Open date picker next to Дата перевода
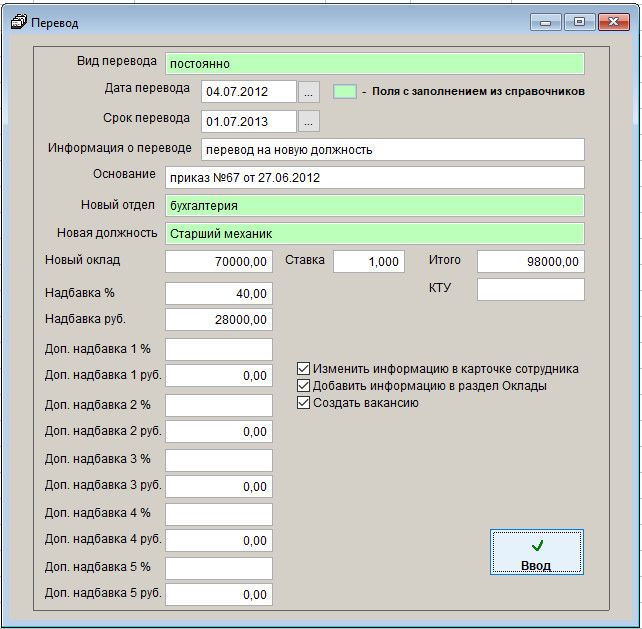 click(x=309, y=92)
